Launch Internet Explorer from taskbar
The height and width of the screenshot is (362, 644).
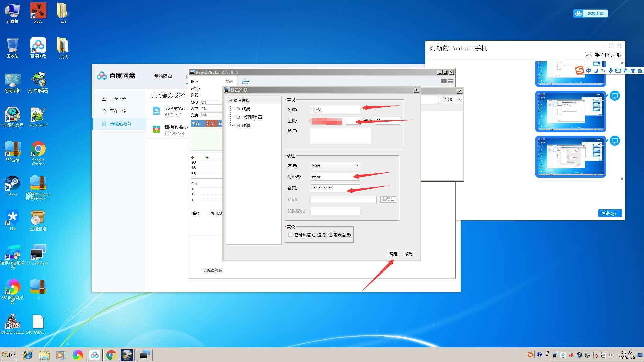[x=28, y=355]
